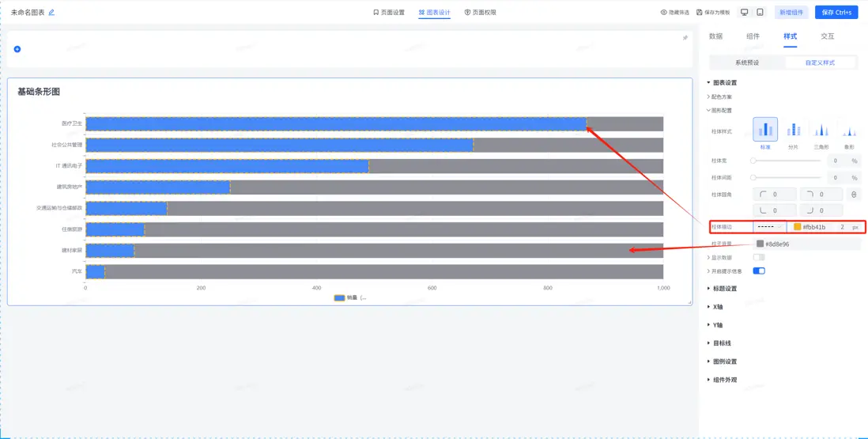The width and height of the screenshot is (868, 439).
Task: Expand the 图例设置 section
Action: 722,361
